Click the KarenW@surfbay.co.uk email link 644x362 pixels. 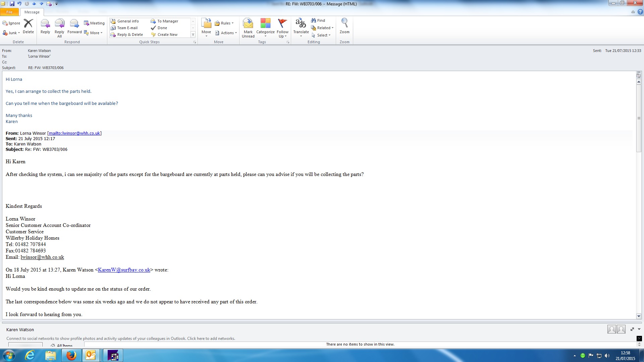click(124, 270)
